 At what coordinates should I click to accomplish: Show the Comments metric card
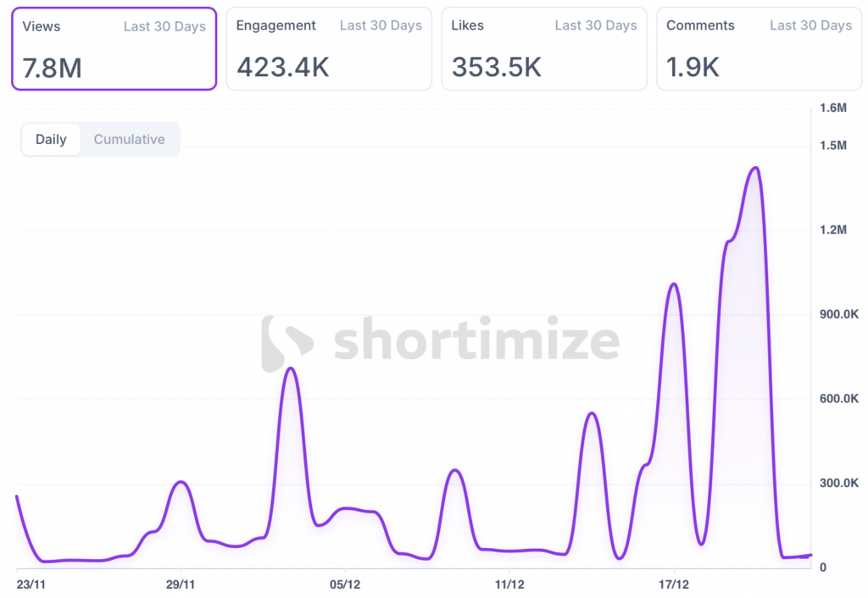pyautogui.click(x=759, y=48)
